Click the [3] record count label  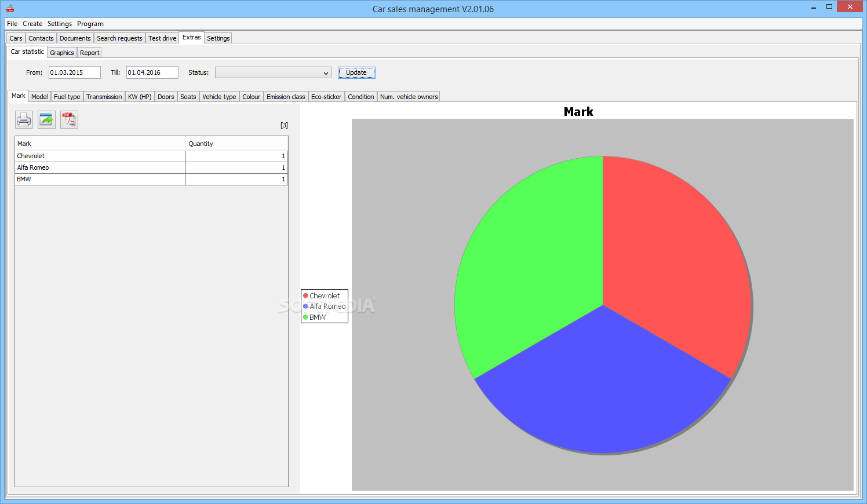[x=284, y=125]
